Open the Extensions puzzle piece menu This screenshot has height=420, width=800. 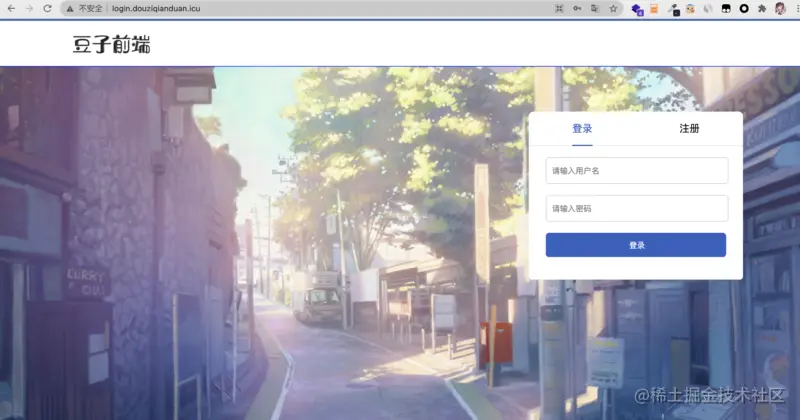tap(762, 9)
